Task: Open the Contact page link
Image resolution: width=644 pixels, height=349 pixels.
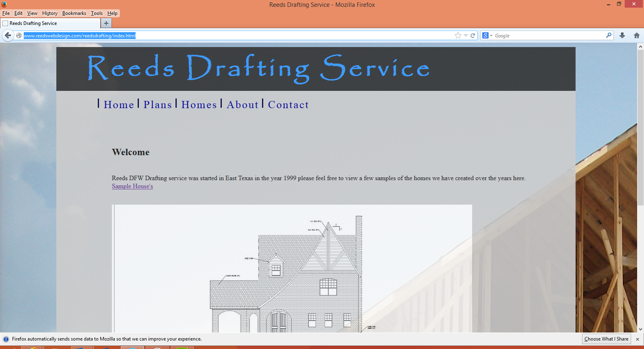Action: pyautogui.click(x=288, y=105)
